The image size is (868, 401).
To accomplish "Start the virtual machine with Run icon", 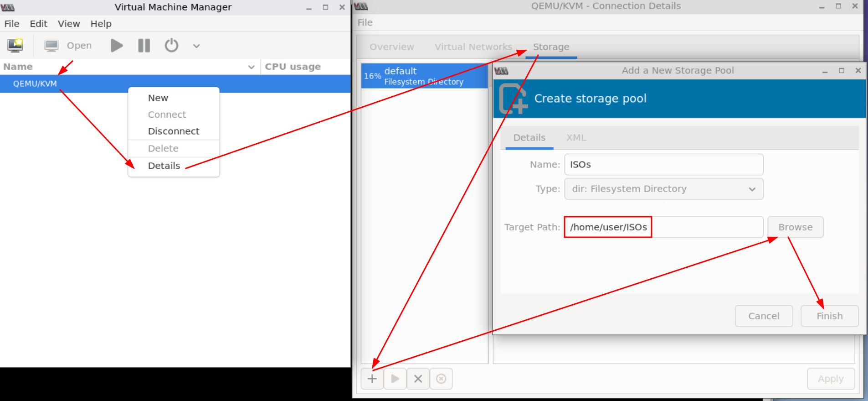I will pos(117,46).
